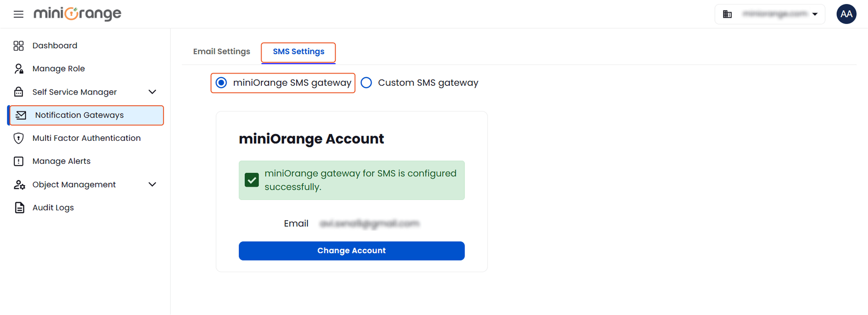The image size is (868, 315).
Task: Click the checked SMS configuration success checkbox
Action: pyautogui.click(x=252, y=180)
